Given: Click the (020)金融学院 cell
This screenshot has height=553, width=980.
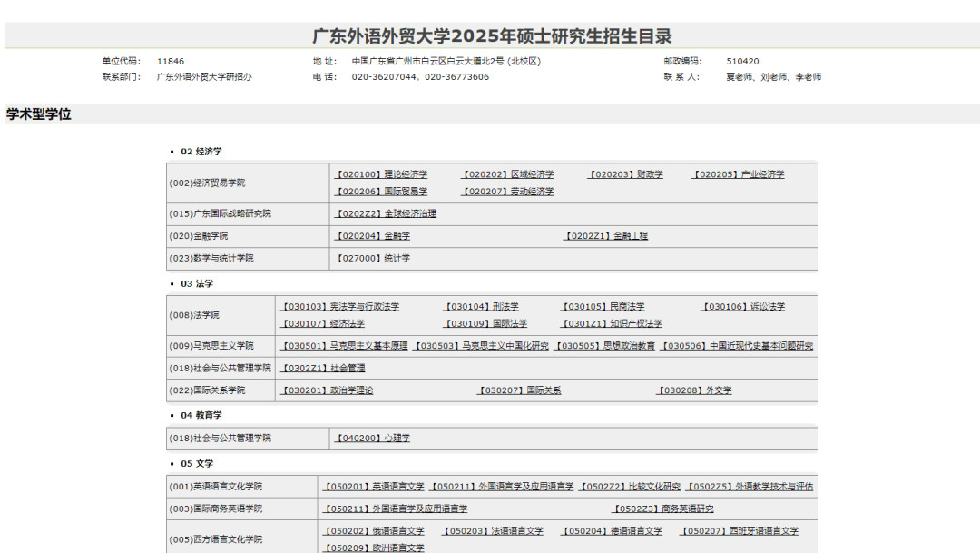Looking at the screenshot, I should tap(248, 236).
